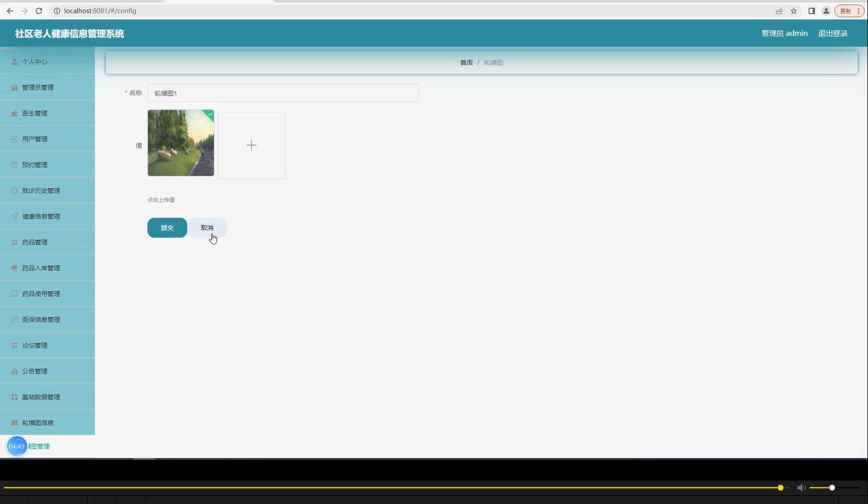This screenshot has height=504, width=868.
Task: Open the 药品使用管理 menu label
Action: pyautogui.click(x=41, y=294)
